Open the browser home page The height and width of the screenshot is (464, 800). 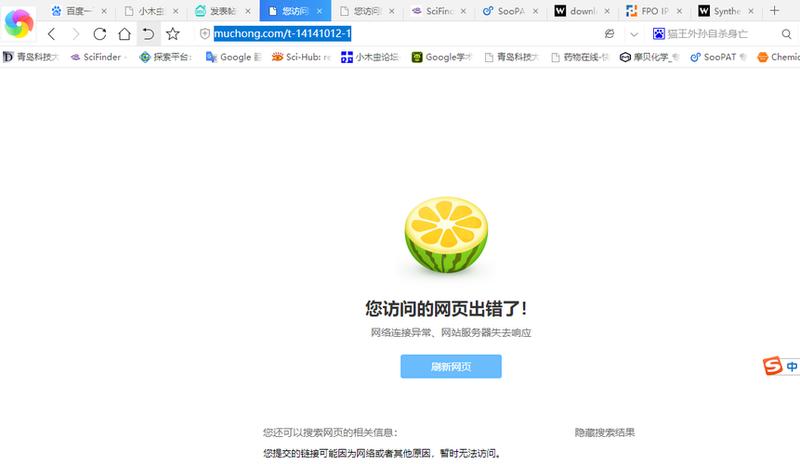pos(124,34)
